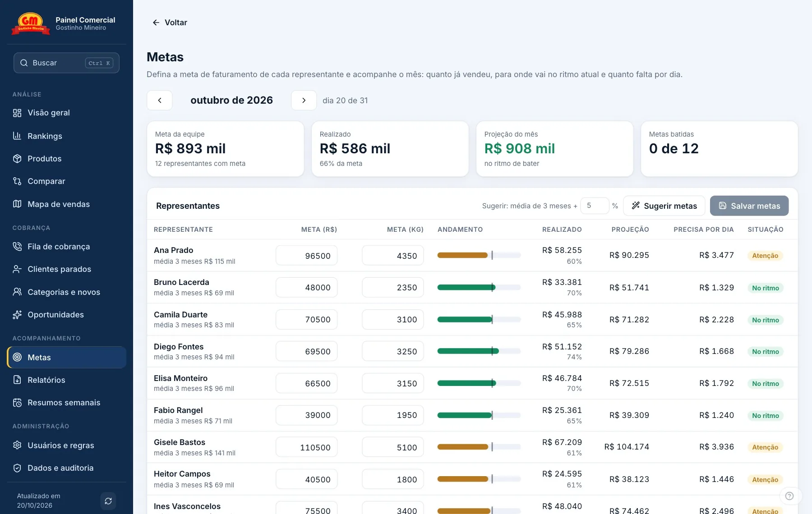
Task: Edit Gisele Bastos's Meta (KG) field
Action: tap(393, 447)
